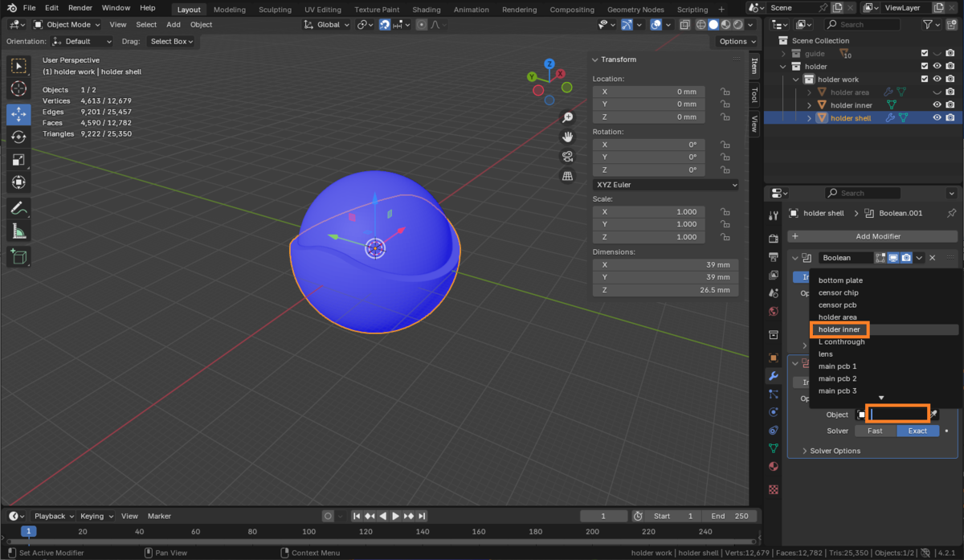Toggle Boolean modifier viewport display
Image resolution: width=964 pixels, height=560 pixels.
(x=893, y=258)
